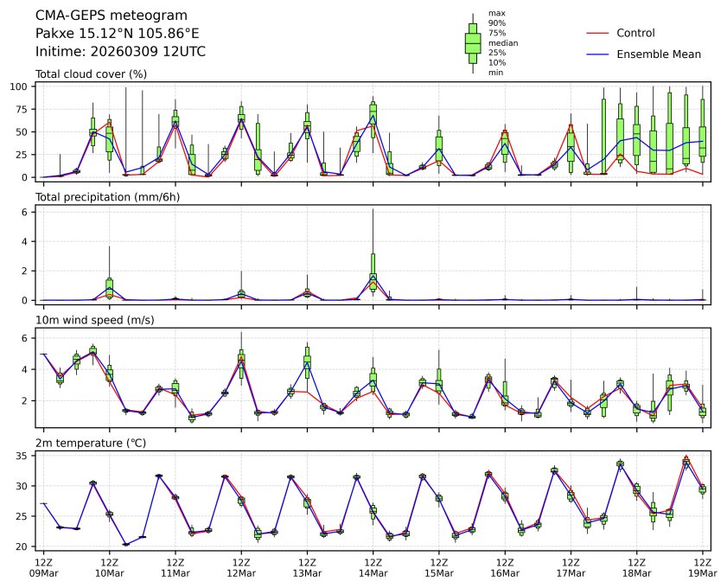Click the 12Z 09Mar x-axis tick label
Viewport: 727px width, 588px height.
(x=43, y=566)
